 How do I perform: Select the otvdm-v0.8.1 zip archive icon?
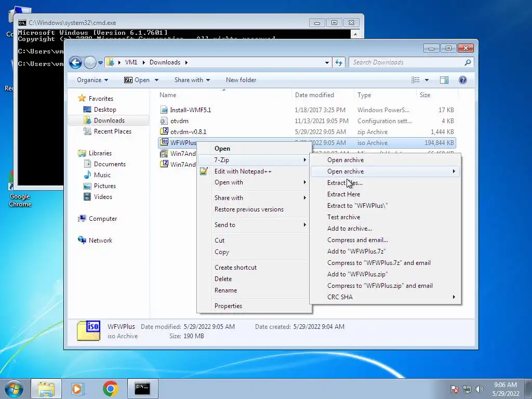(164, 131)
